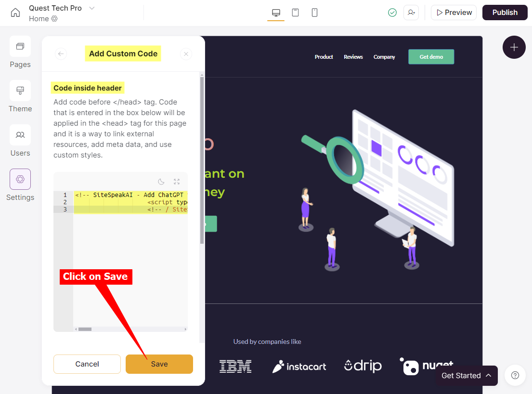Click the 'Code inside header' heading
Image resolution: width=532 pixels, height=394 pixels.
pos(88,88)
